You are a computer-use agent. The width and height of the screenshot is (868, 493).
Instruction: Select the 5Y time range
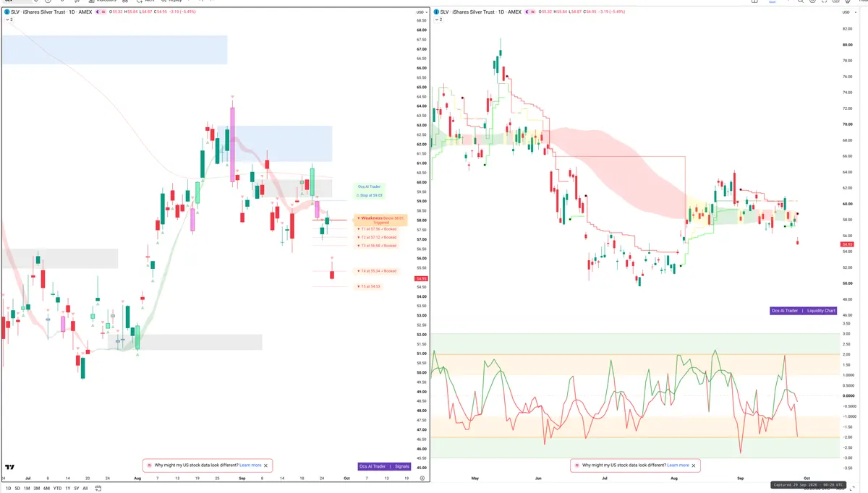click(77, 489)
